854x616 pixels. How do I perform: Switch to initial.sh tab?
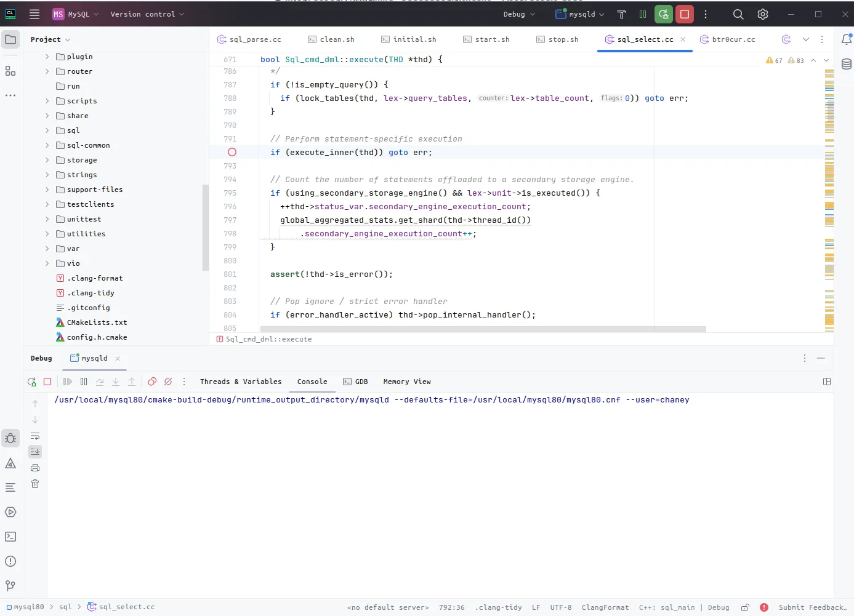click(x=408, y=39)
